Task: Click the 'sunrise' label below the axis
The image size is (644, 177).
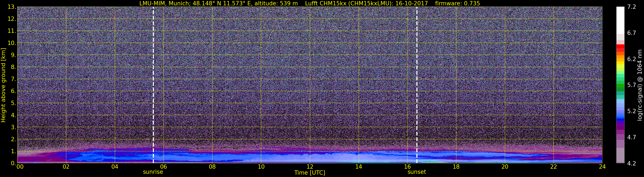Action: [x=153, y=172]
